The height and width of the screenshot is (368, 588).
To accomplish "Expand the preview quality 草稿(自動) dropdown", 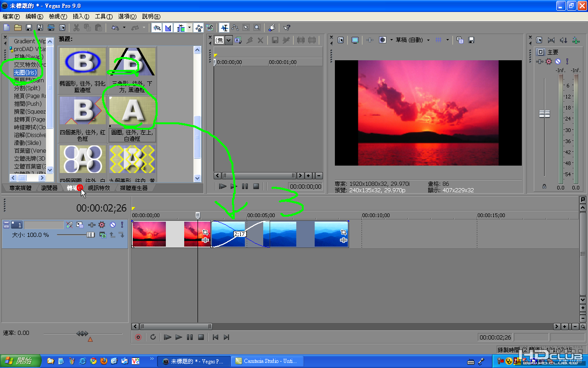I will coord(428,40).
